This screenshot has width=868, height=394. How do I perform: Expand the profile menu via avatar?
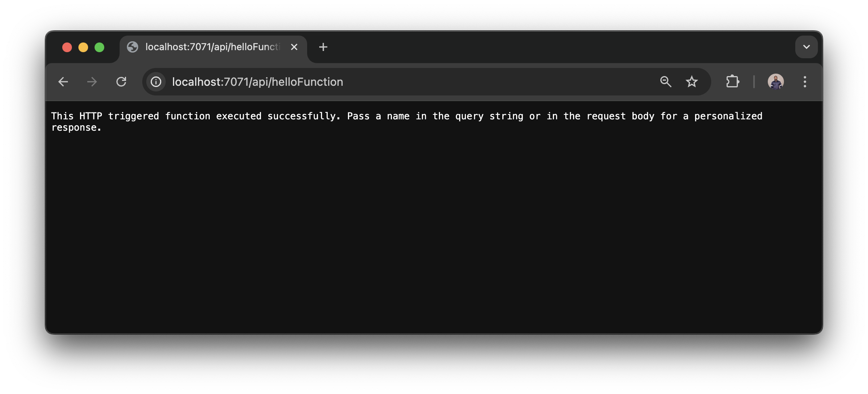click(x=776, y=82)
